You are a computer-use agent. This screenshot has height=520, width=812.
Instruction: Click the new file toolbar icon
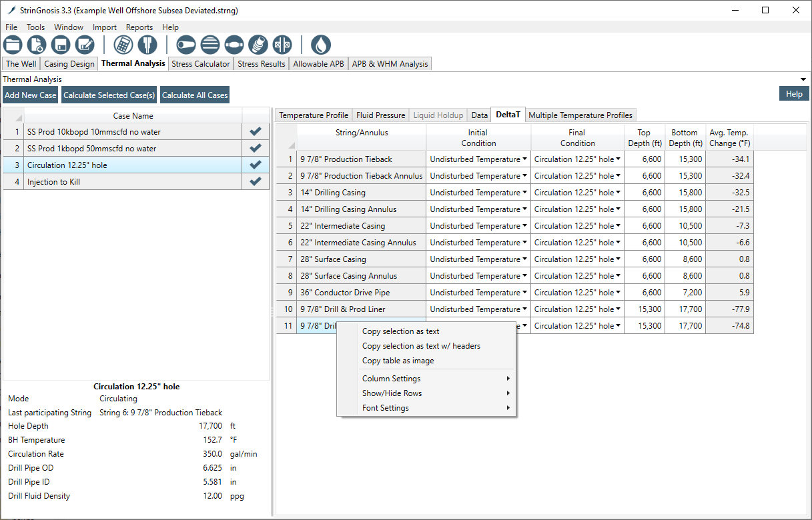tap(37, 45)
